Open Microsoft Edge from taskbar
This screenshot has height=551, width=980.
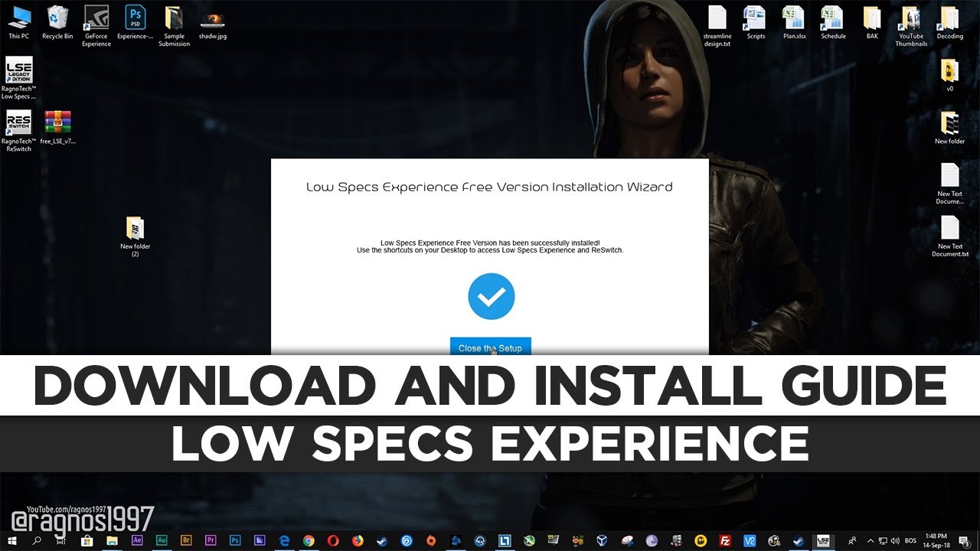pyautogui.click(x=284, y=540)
